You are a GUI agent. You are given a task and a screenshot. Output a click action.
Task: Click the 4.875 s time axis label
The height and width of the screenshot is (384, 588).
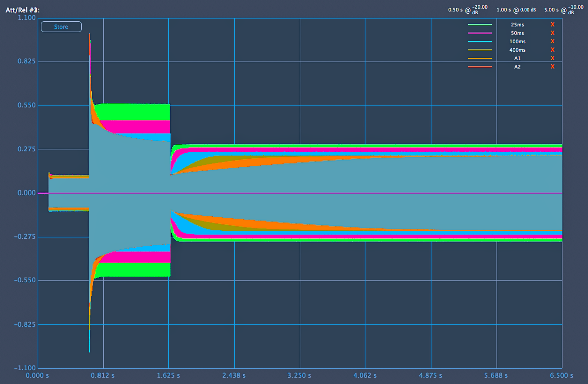click(x=431, y=376)
